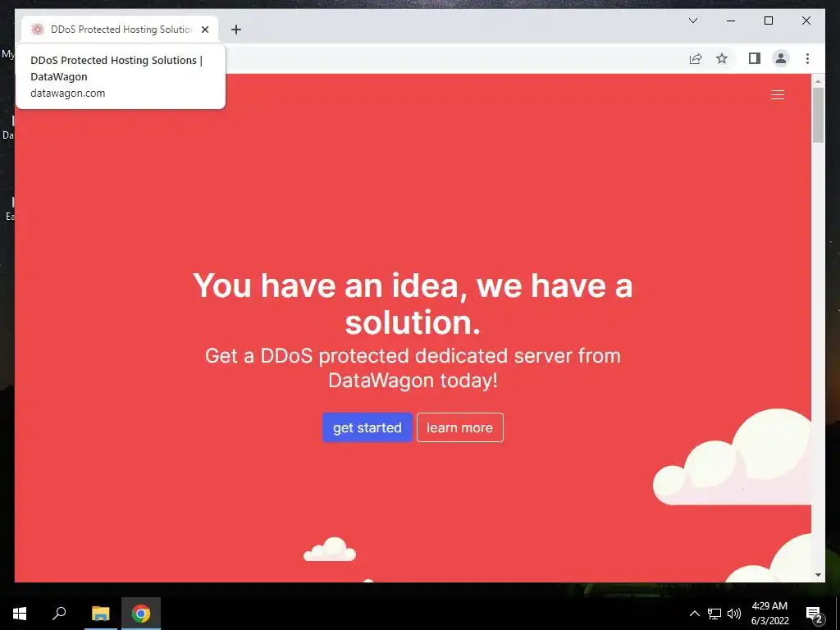Click the scrollbar down arrow

pos(818,575)
